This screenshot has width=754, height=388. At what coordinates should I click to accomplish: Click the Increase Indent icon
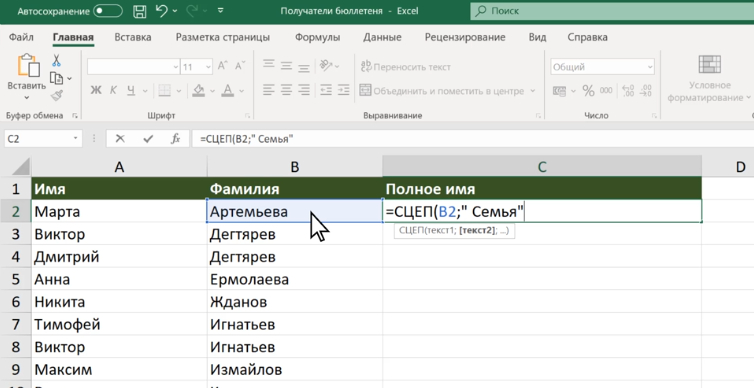coord(343,90)
